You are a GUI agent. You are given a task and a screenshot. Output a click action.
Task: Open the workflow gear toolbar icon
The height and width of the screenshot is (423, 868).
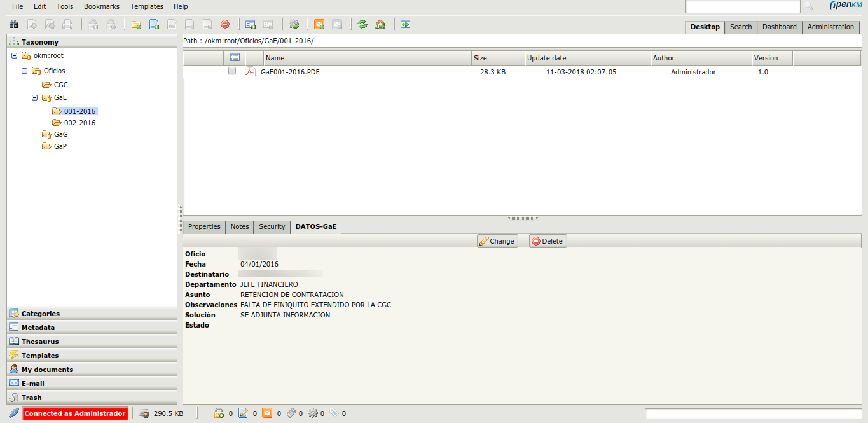294,24
